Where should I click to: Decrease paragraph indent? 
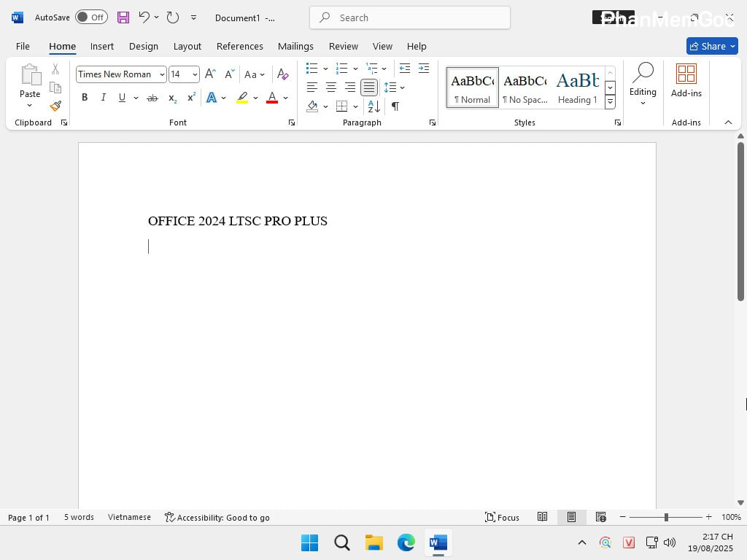tap(404, 68)
